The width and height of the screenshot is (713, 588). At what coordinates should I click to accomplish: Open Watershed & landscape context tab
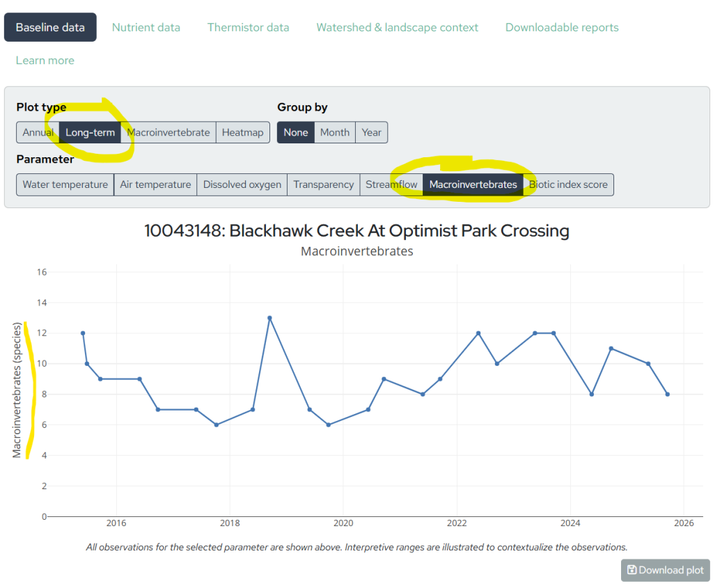397,28
